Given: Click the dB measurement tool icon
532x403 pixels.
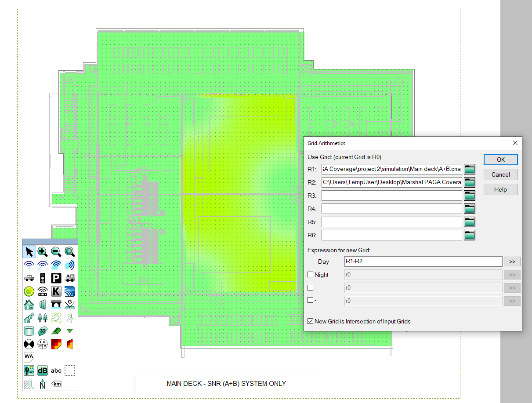Looking at the screenshot, I should pyautogui.click(x=42, y=370).
